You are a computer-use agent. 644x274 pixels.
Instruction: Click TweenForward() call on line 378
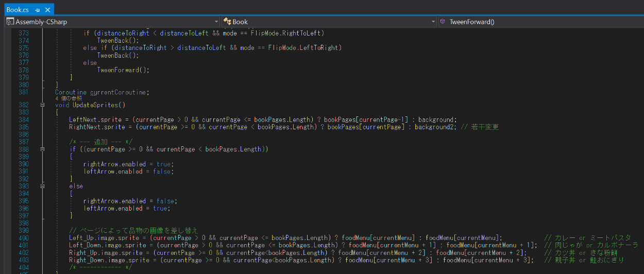click(123, 70)
